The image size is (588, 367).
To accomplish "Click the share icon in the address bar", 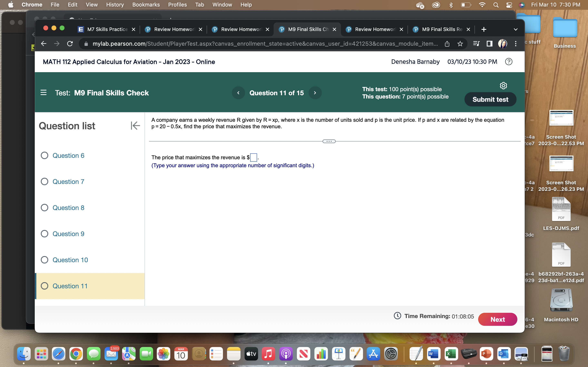I will [447, 44].
